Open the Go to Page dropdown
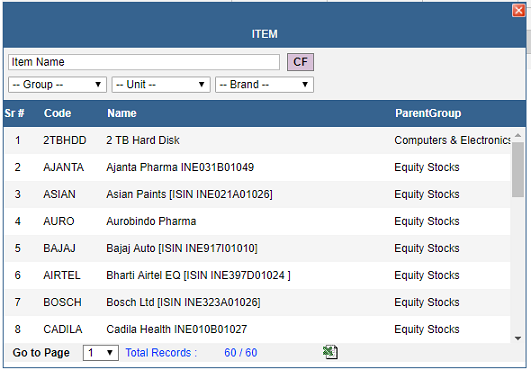This screenshot has width=531, height=370. pyautogui.click(x=101, y=353)
